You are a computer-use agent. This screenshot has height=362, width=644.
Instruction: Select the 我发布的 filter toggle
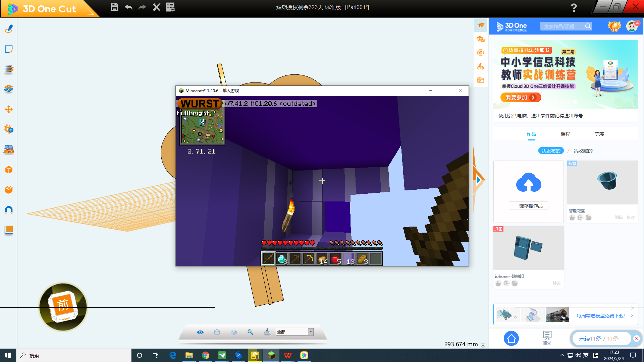point(551,151)
